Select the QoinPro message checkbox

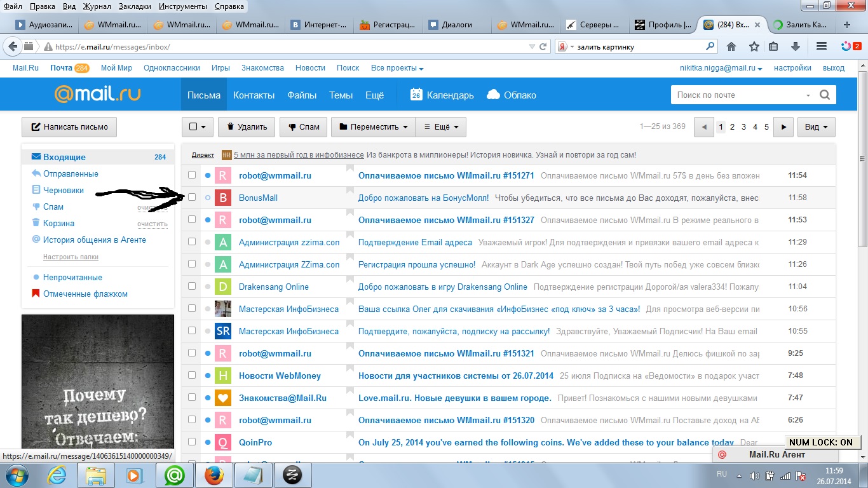click(x=192, y=442)
